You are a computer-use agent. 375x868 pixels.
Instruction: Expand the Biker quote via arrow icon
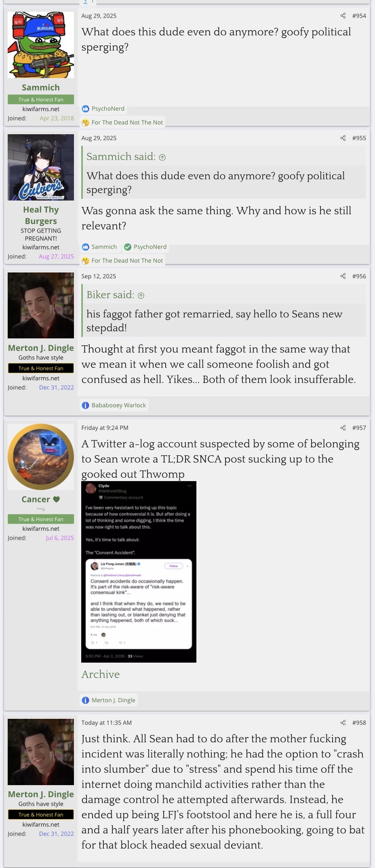click(141, 296)
